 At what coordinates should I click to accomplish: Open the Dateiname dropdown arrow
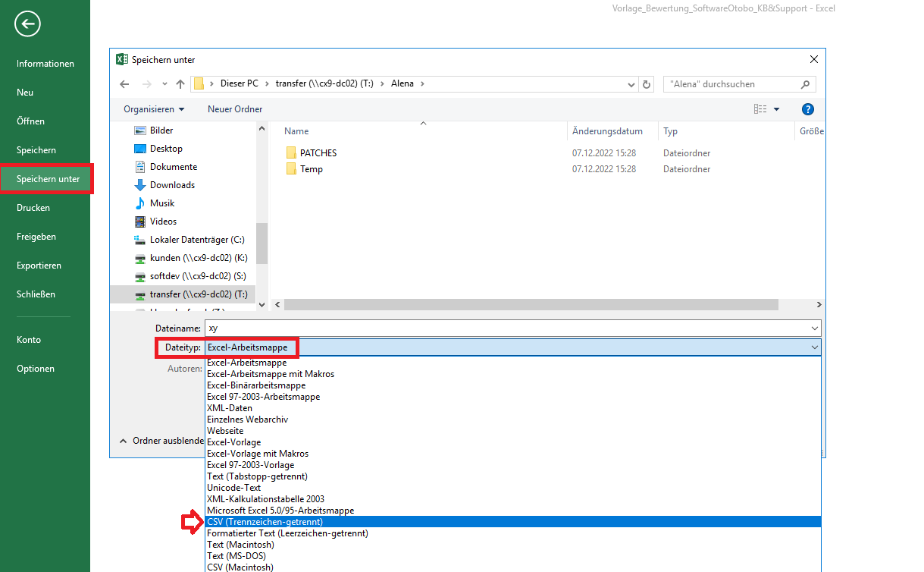(x=815, y=328)
